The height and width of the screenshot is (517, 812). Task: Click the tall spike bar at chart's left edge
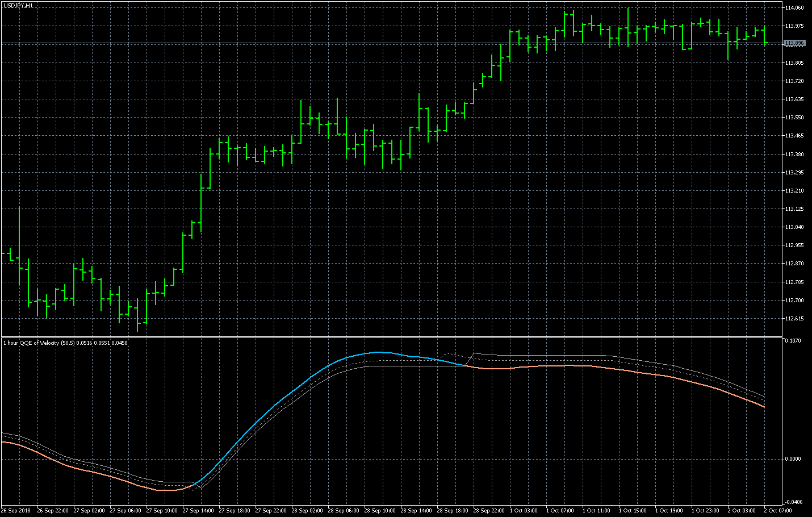[19, 244]
